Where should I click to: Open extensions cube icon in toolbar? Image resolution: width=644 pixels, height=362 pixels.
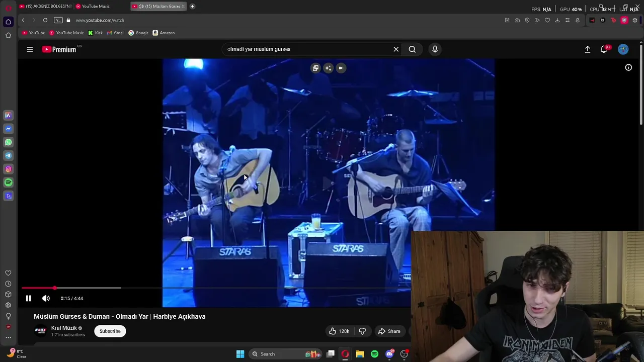(x=635, y=20)
